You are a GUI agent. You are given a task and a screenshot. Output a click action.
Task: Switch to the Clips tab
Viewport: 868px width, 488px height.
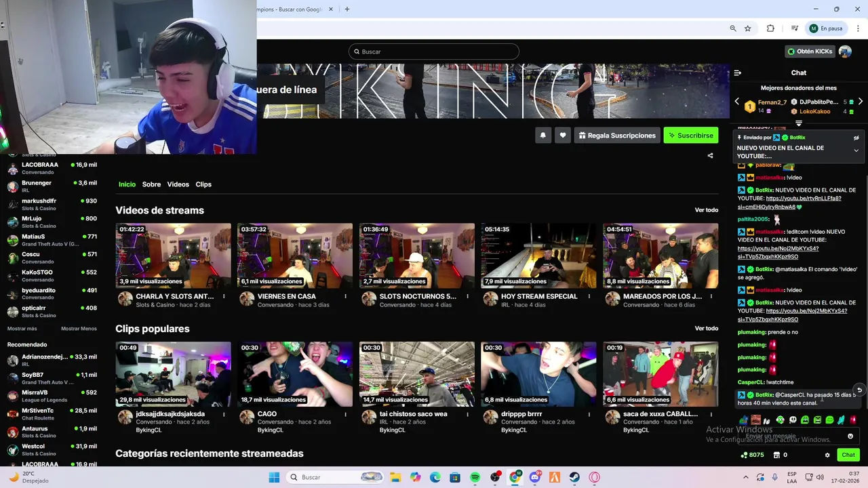pyautogui.click(x=203, y=184)
